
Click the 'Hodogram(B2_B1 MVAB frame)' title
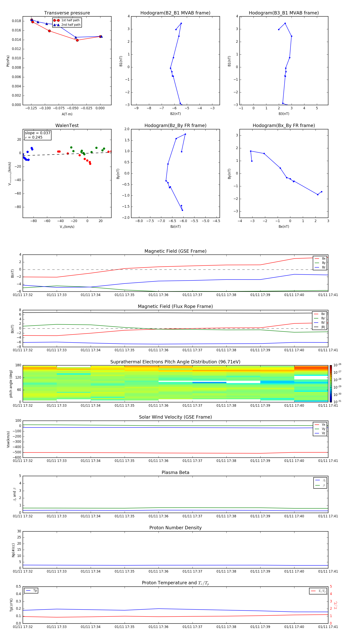tap(175, 13)
